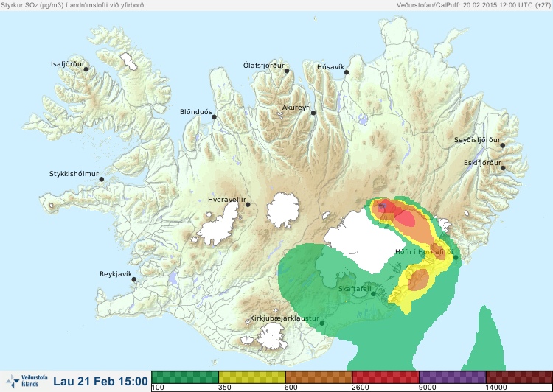The image size is (553, 392).
Task: Click the Ísafjörður marker dot
Action: tap(86, 69)
